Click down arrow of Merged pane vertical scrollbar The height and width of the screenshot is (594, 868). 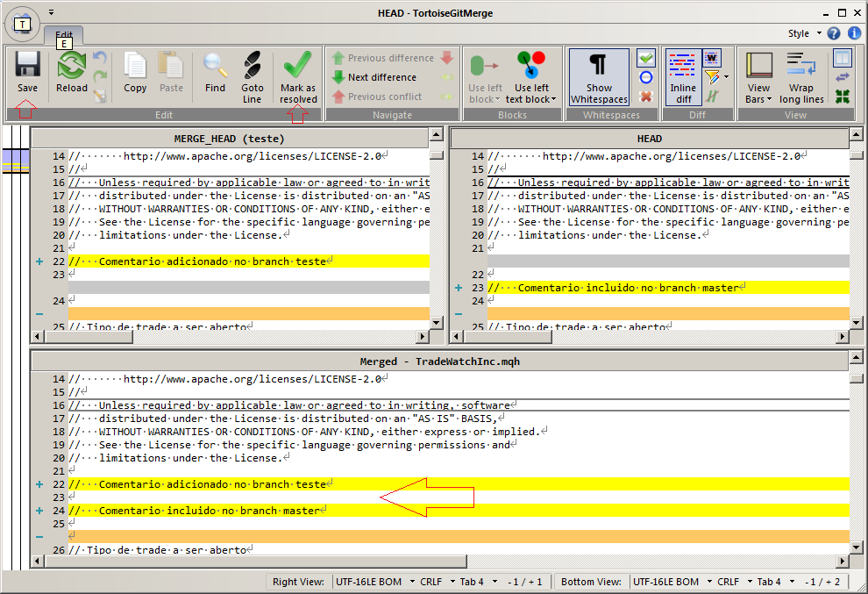[856, 547]
